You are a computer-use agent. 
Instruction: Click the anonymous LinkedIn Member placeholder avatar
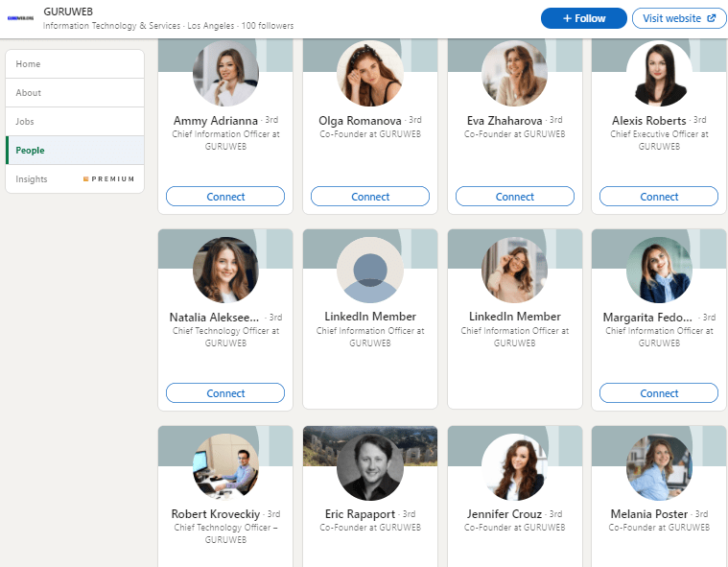[369, 271]
